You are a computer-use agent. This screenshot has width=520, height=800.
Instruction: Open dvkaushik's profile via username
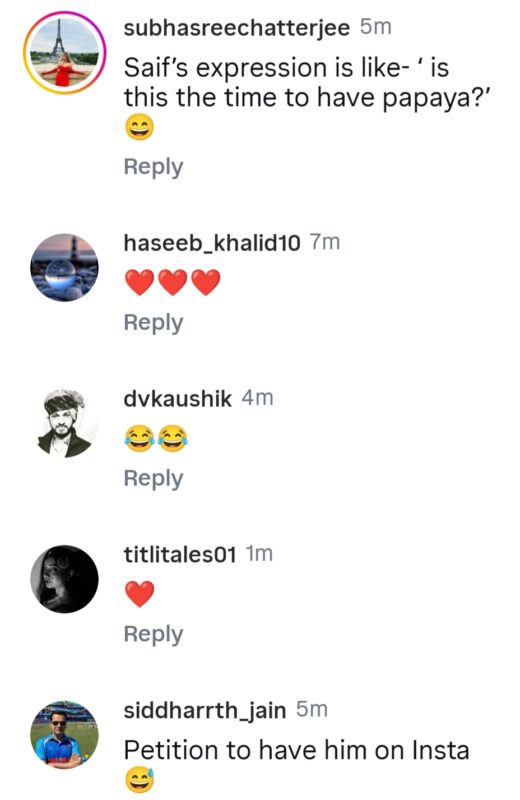click(178, 398)
